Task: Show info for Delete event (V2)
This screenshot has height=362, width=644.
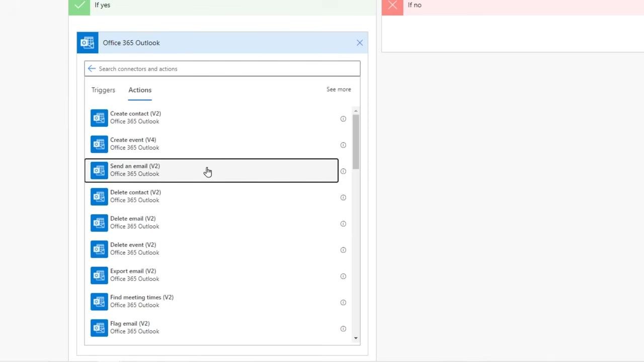Action: 343,250
